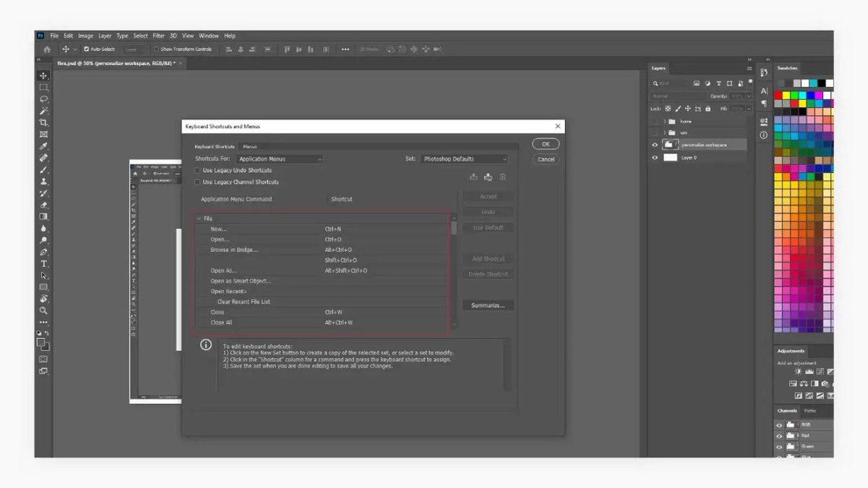This screenshot has width=868, height=488.
Task: Click the foreground color box in toolbox
Action: pos(42,342)
